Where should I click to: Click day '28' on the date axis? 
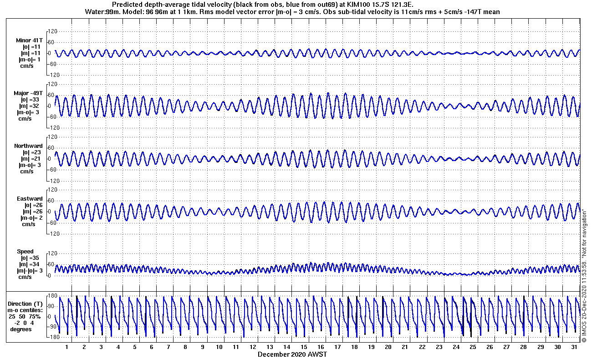coord(523,347)
